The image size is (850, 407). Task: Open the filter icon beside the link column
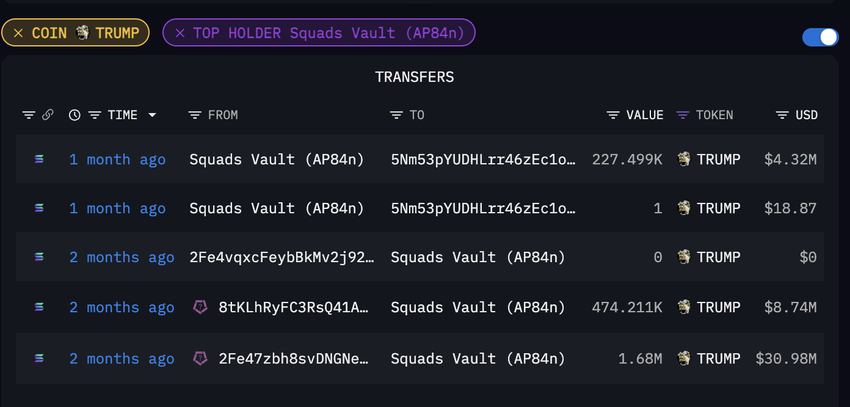point(29,115)
